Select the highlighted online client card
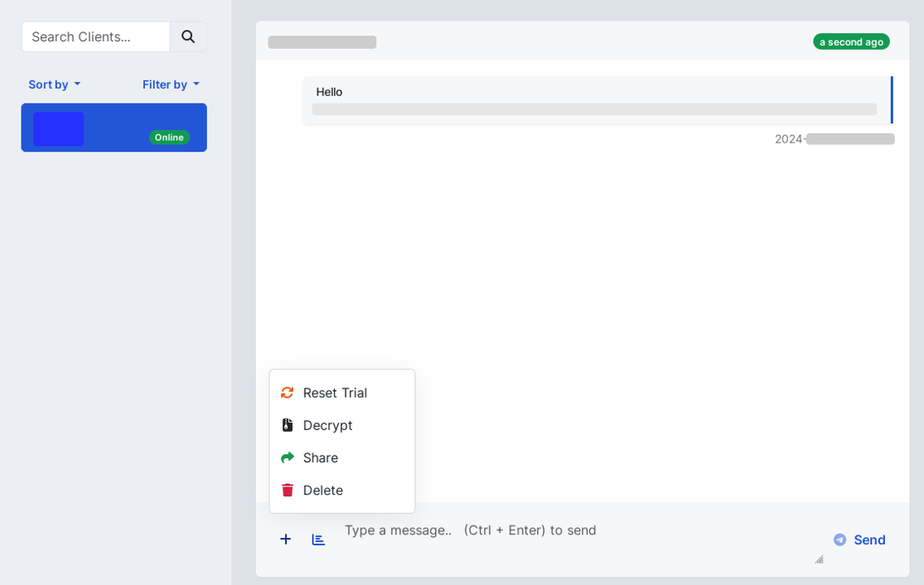Screen dimensions: 924x585 (x=114, y=127)
